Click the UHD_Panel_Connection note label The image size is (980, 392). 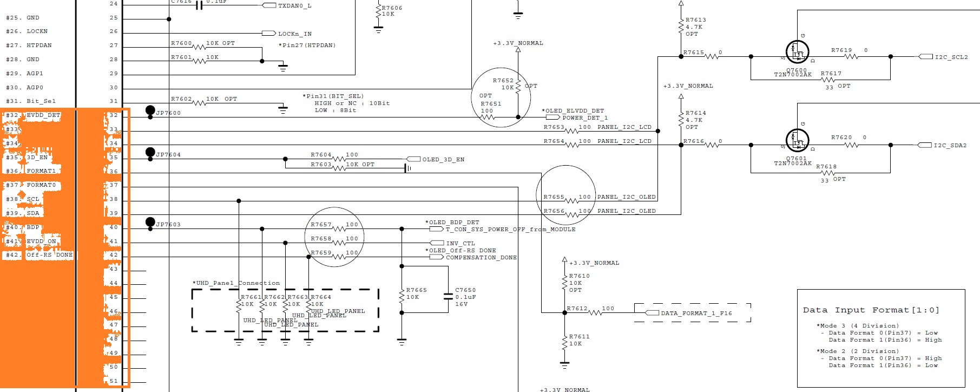point(236,283)
